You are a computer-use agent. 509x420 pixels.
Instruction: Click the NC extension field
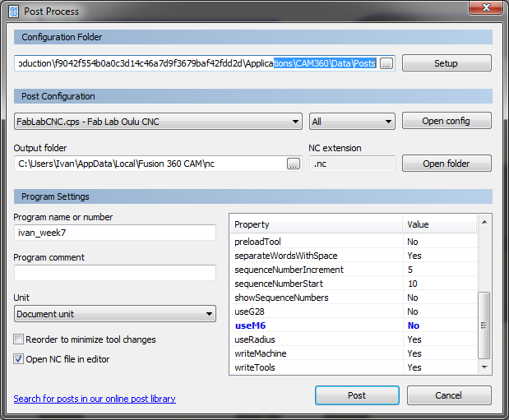352,164
